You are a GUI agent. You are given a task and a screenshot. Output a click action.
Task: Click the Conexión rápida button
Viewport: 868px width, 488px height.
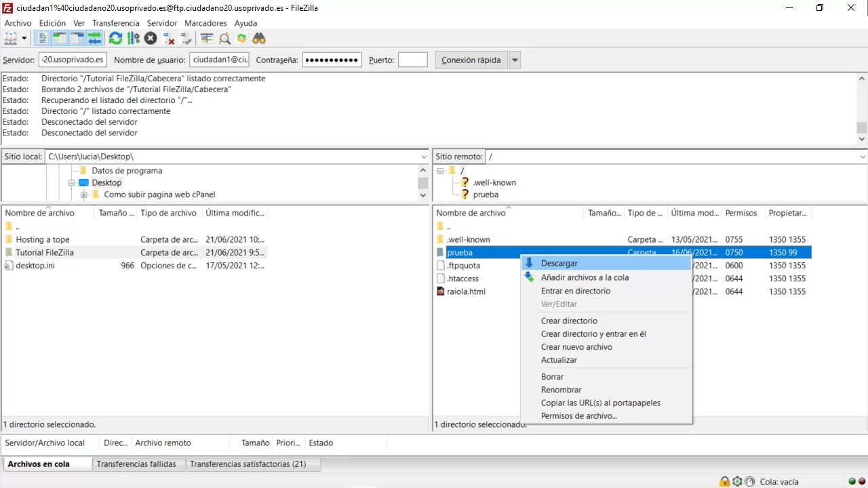click(471, 60)
